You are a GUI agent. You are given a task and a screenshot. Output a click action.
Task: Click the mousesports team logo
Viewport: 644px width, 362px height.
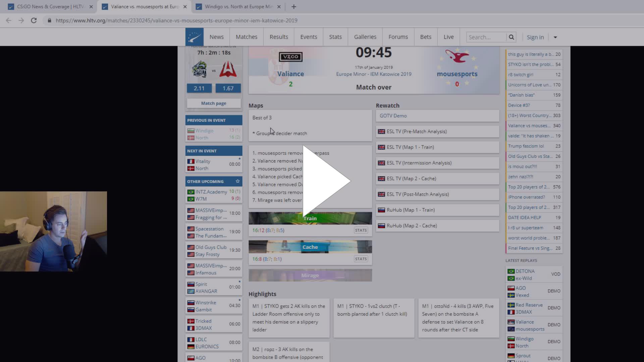457,56
